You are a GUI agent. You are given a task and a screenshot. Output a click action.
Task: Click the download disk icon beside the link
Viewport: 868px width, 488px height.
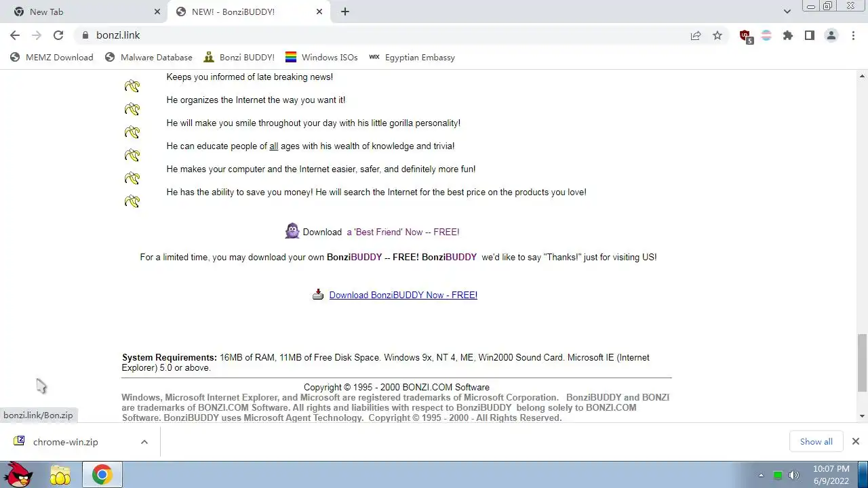pyautogui.click(x=318, y=294)
